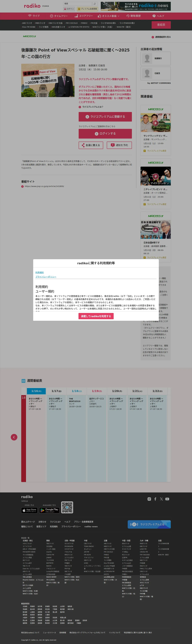The height and width of the screenshot is (644, 192).
Task: Click the 友達に教える share button
Action: click(91, 145)
